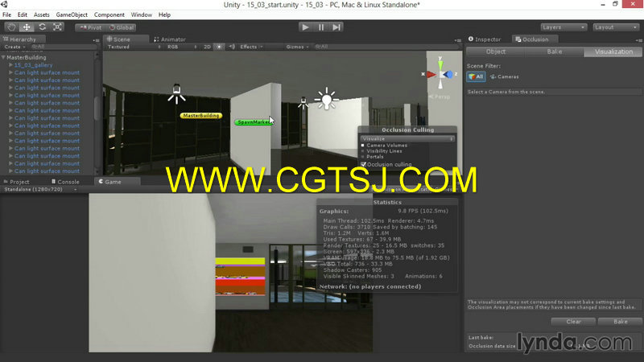
Task: Select the Cameras scene filter
Action: pos(505,76)
